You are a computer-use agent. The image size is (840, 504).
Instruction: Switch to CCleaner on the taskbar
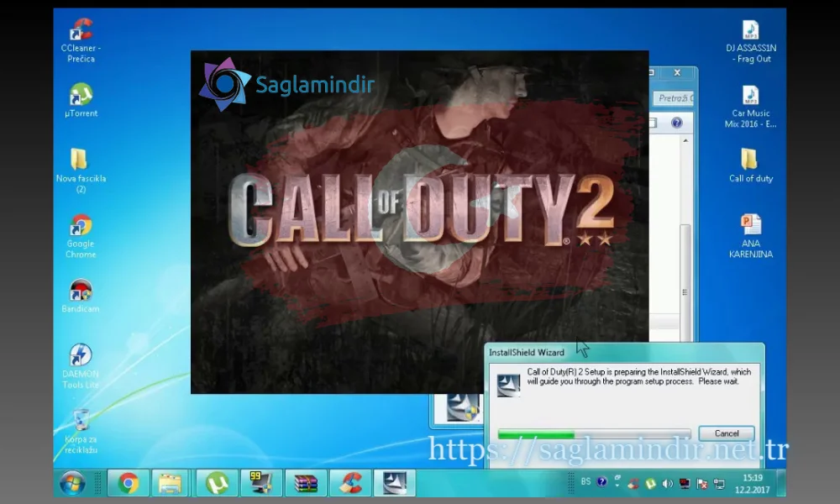[349, 483]
